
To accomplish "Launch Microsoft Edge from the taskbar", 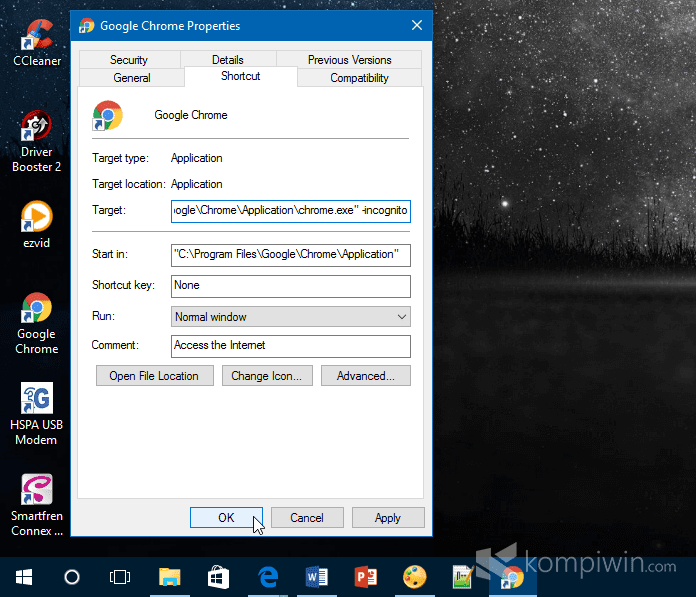I will pos(268,577).
